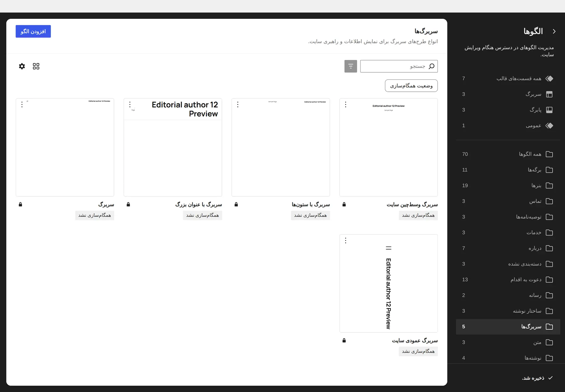Click the همه قسمت‌های قالب diamond icon
565x392 pixels.
(549, 79)
